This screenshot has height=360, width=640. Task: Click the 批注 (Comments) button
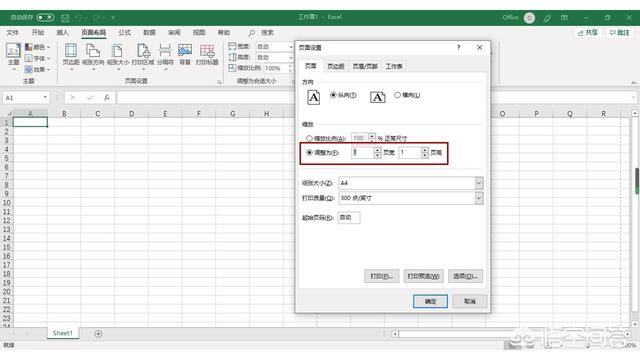(619, 33)
